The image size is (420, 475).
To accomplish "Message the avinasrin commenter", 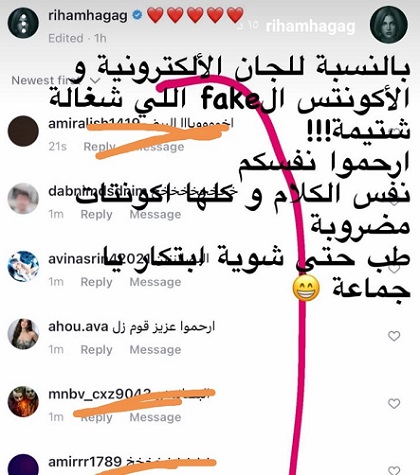I will pos(155,282).
